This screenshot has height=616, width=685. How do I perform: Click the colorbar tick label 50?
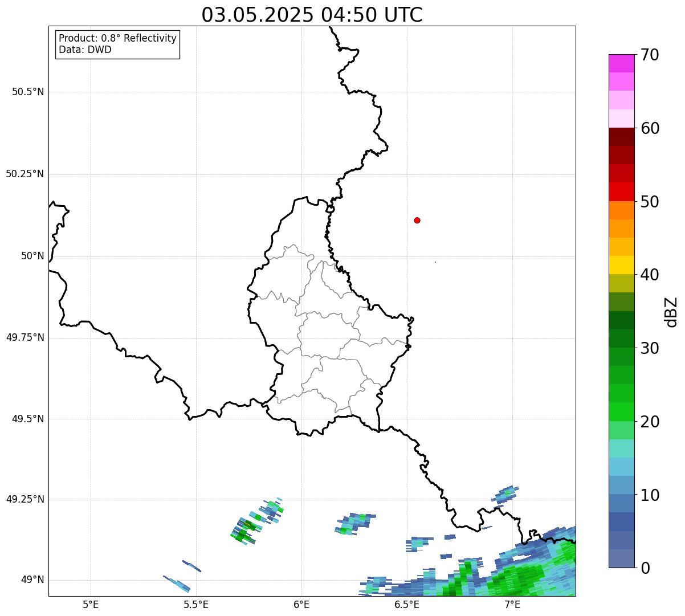[650, 202]
